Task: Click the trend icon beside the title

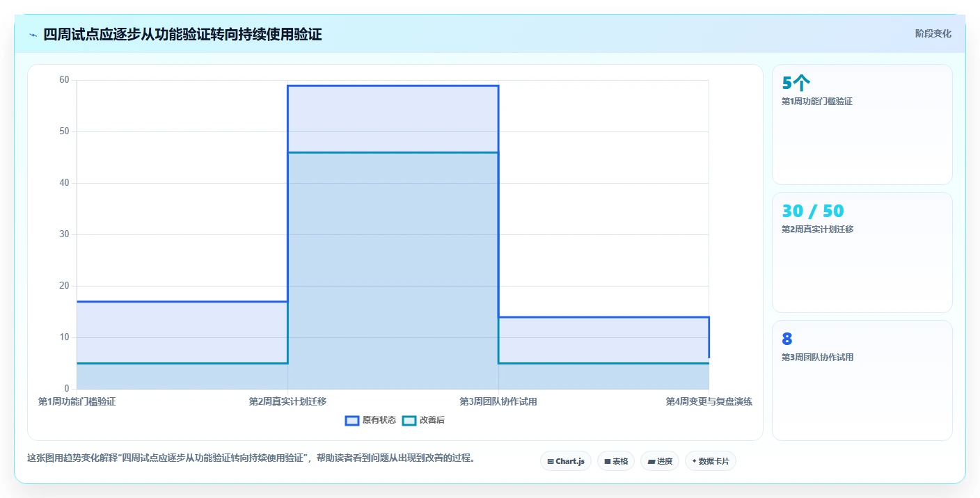Action: pyautogui.click(x=33, y=35)
